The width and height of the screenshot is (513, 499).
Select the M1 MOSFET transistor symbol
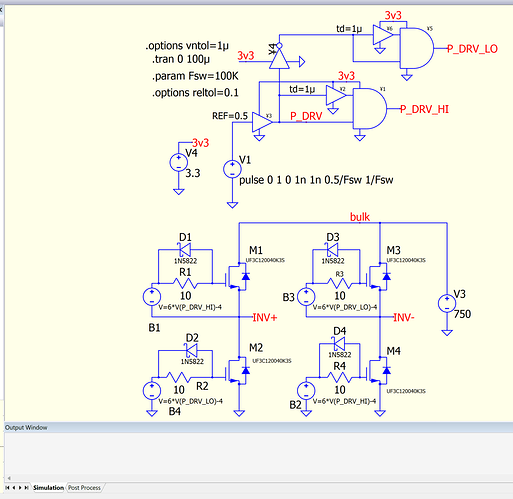237,277
